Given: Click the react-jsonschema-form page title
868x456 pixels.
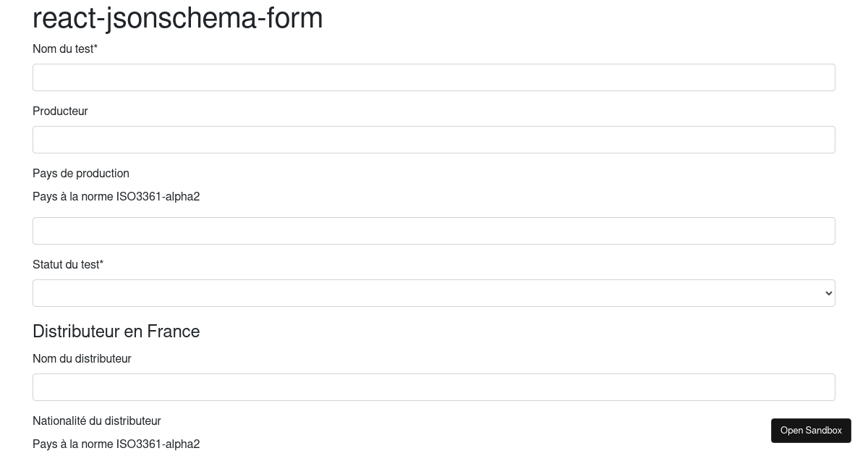Looking at the screenshot, I should pyautogui.click(x=178, y=18).
